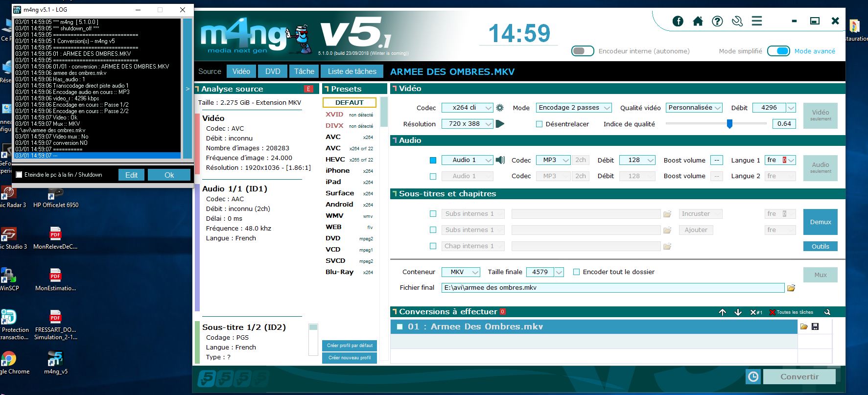Select the Blu-Ray x264 preset
The width and height of the screenshot is (868, 395).
[349, 272]
